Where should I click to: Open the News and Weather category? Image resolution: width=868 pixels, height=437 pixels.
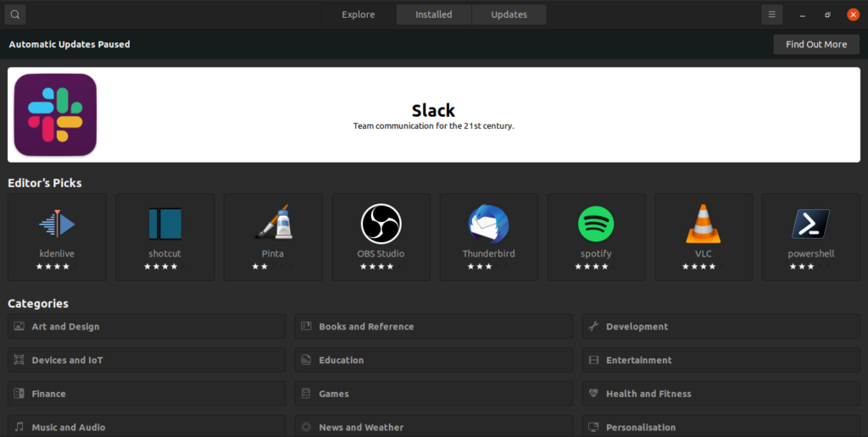click(x=434, y=427)
